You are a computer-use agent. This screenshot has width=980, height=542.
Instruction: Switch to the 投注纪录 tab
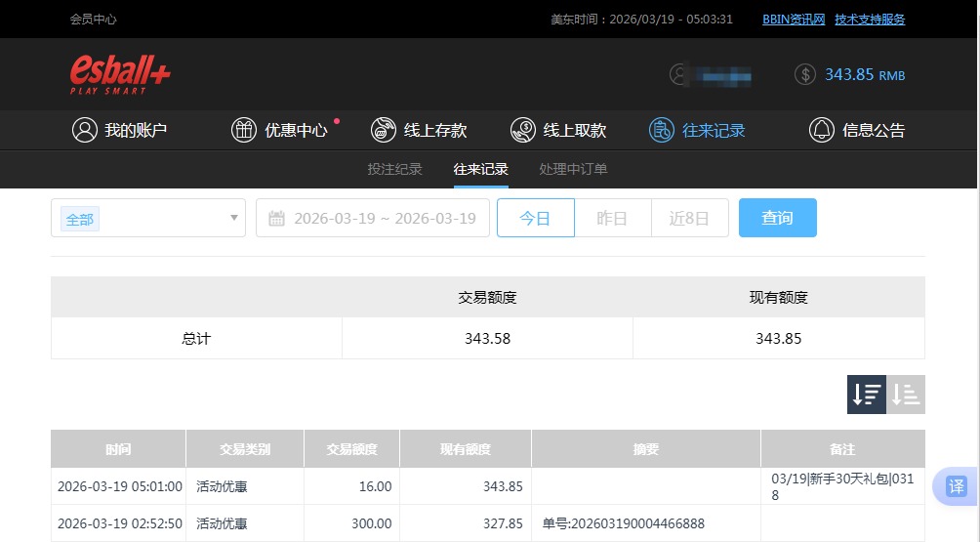(x=394, y=169)
